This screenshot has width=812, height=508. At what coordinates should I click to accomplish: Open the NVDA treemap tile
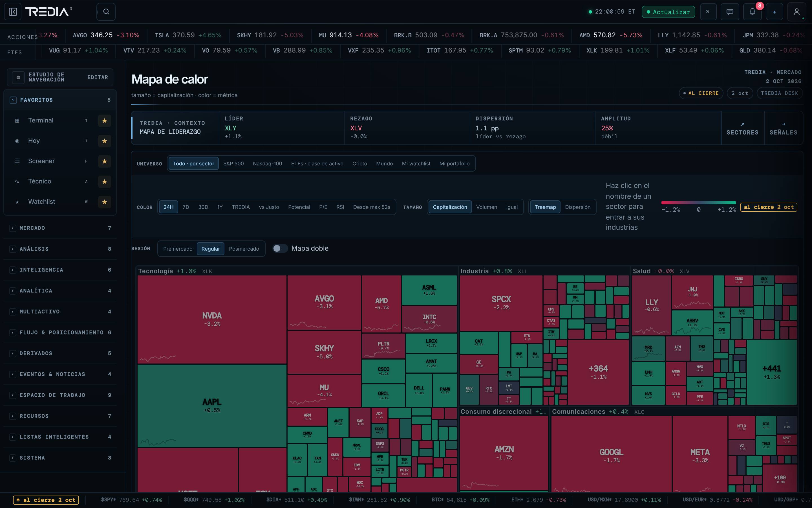point(212,319)
